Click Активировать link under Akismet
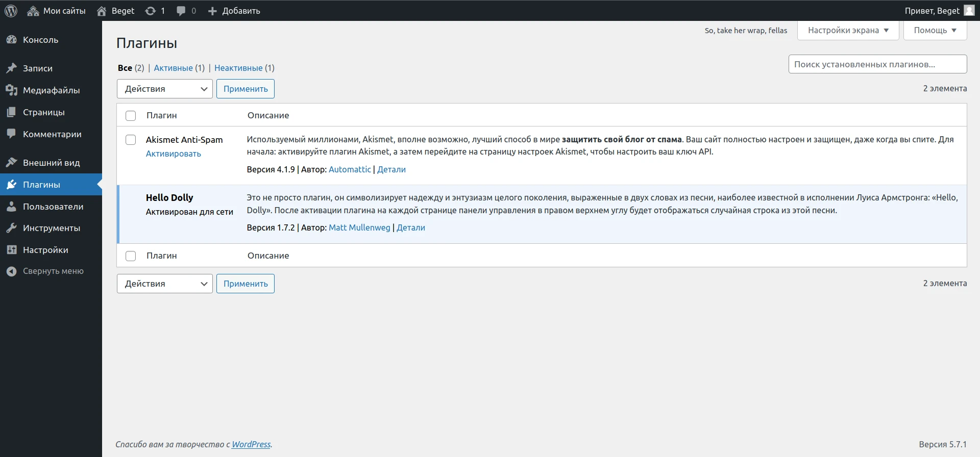Screen dimensions: 980x457 173,154
